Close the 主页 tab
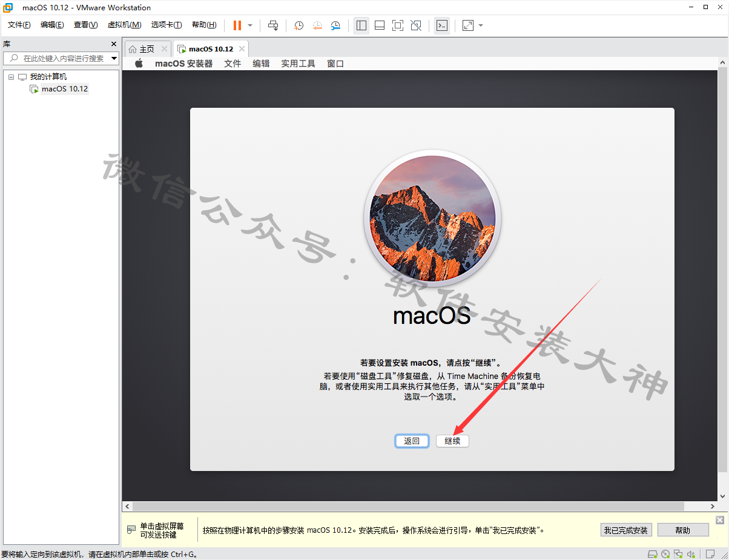 pyautogui.click(x=164, y=49)
